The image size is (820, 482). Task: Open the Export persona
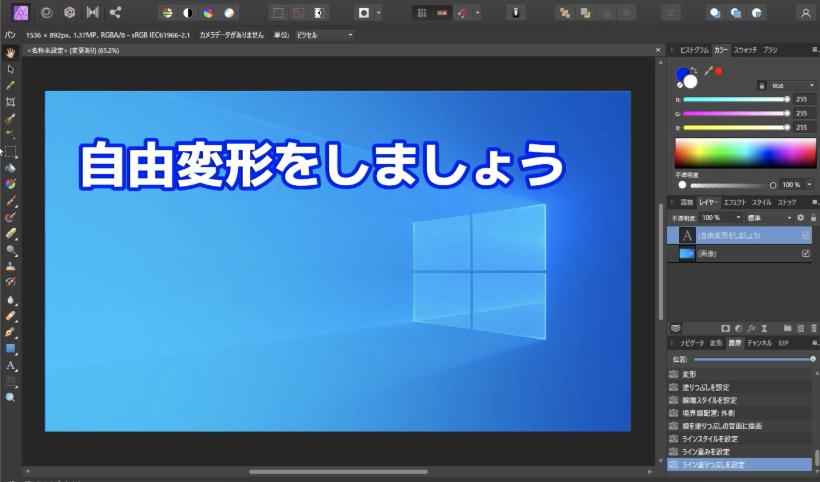[116, 13]
